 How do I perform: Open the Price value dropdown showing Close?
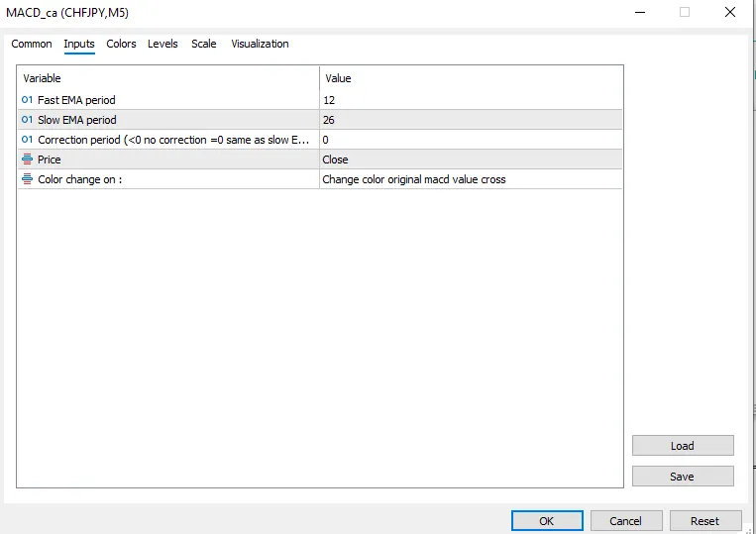471,160
